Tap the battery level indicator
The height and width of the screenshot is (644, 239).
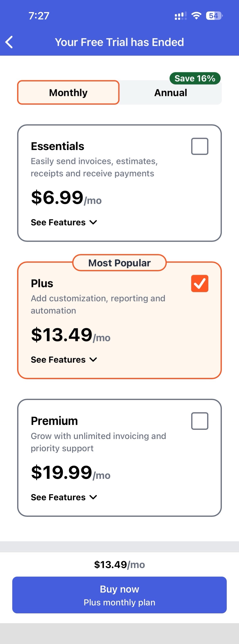[x=214, y=16]
